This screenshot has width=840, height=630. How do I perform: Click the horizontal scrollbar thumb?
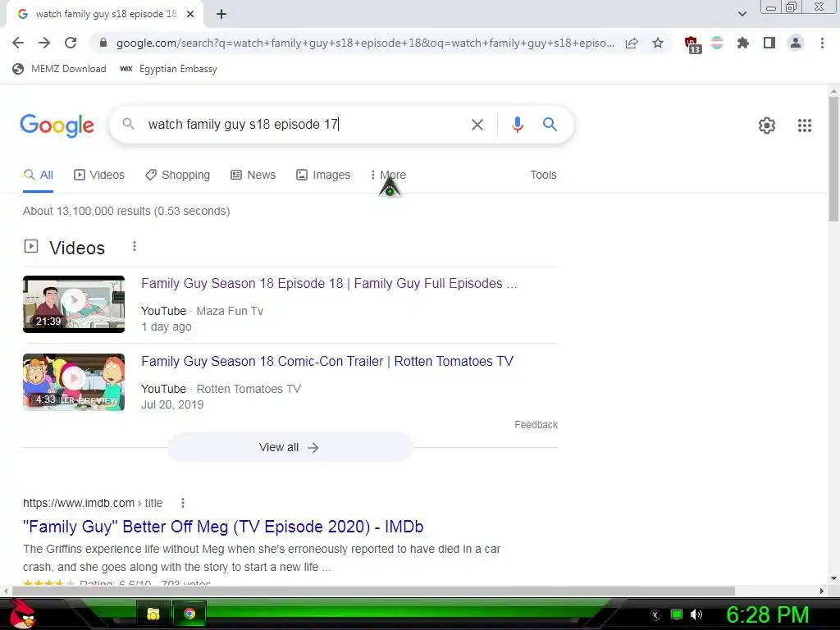tap(373, 591)
